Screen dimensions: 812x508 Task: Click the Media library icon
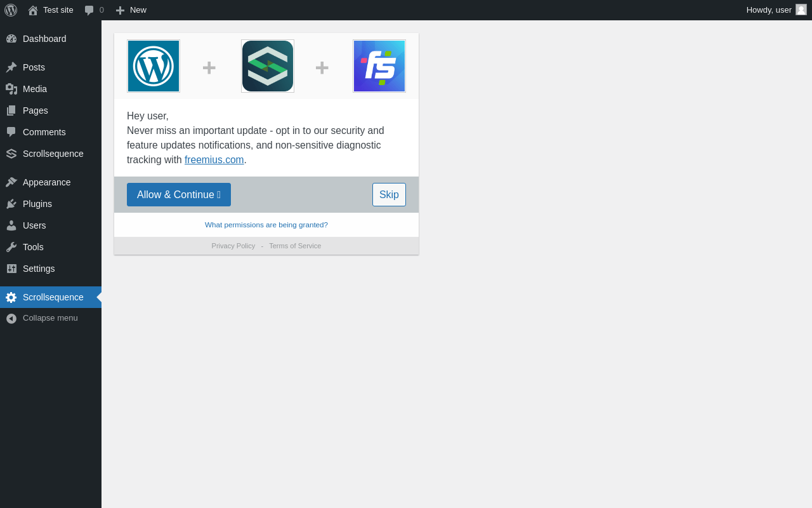[11, 89]
